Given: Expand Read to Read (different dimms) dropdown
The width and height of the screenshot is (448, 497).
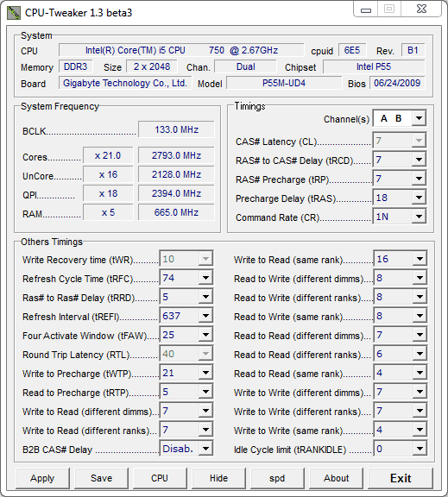Looking at the screenshot, I should coord(420,335).
